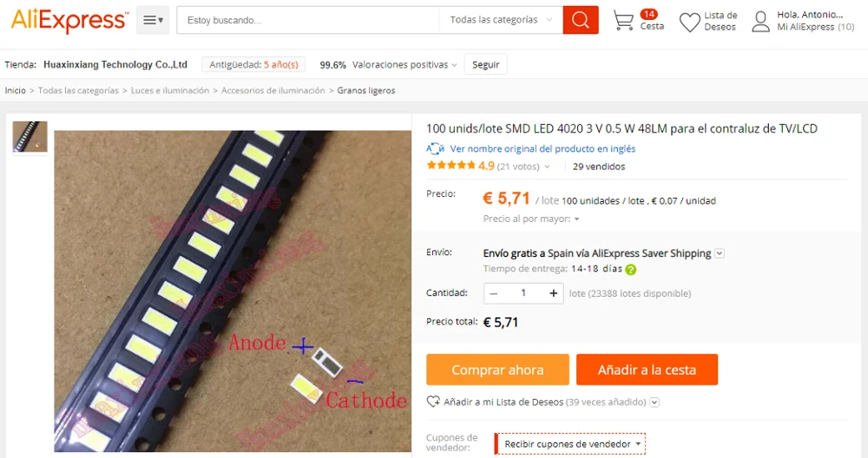Open the hamburger categories menu icon
This screenshot has width=868, height=458.
click(153, 20)
